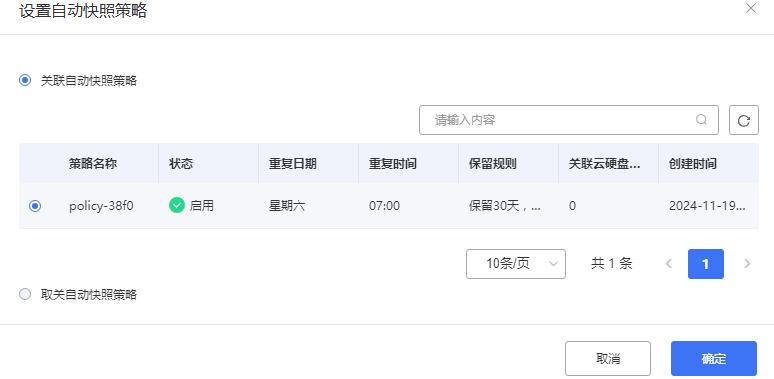Click the 保留30天 retention rule cell
Viewport: 774px width, 379px height.
[504, 206]
